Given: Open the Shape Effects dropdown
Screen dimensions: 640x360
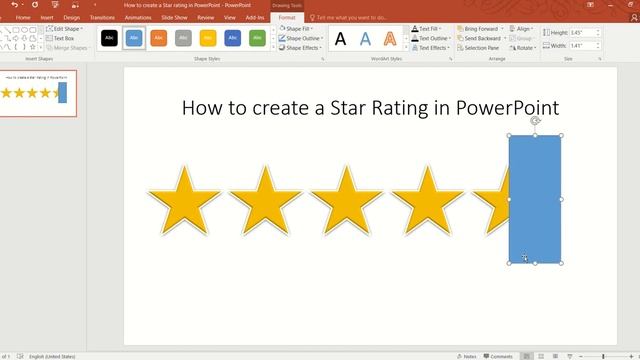Looking at the screenshot, I should point(300,48).
